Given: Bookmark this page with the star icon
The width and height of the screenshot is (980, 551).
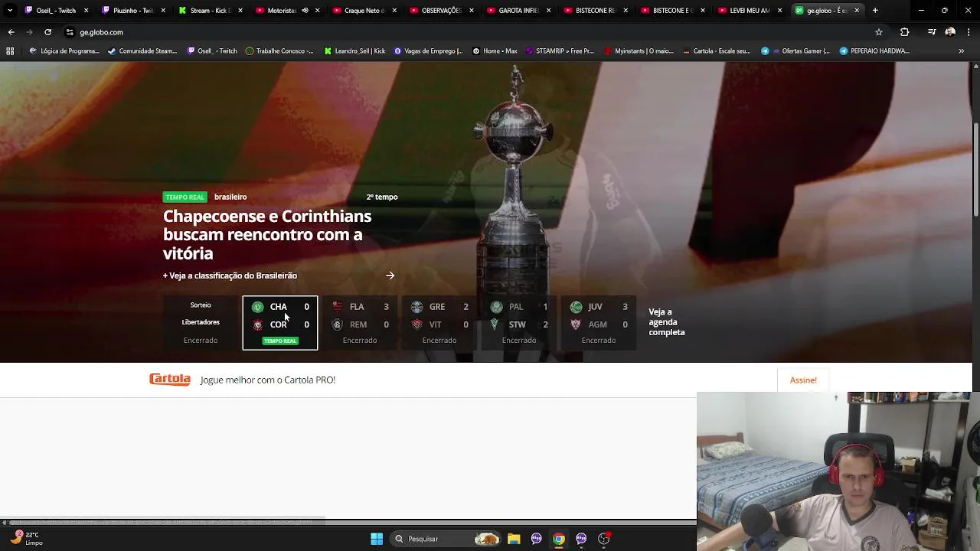Looking at the screenshot, I should tap(879, 32).
